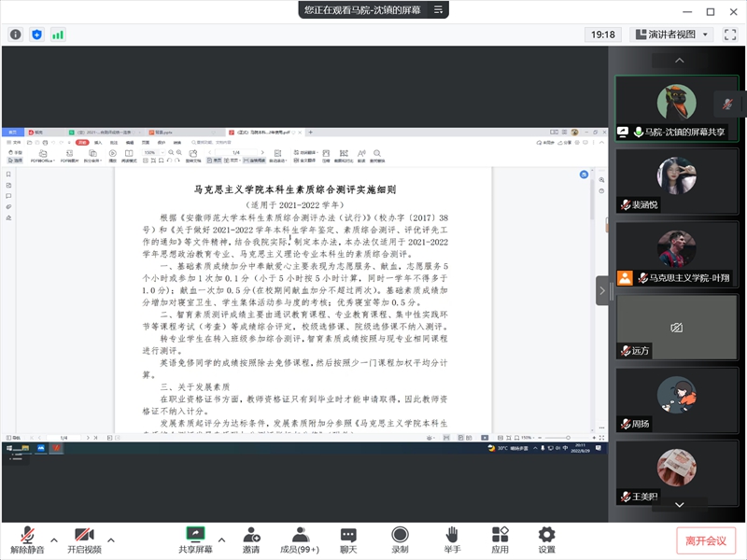Click the blue security shield icon
This screenshot has width=747, height=560.
coord(37,35)
